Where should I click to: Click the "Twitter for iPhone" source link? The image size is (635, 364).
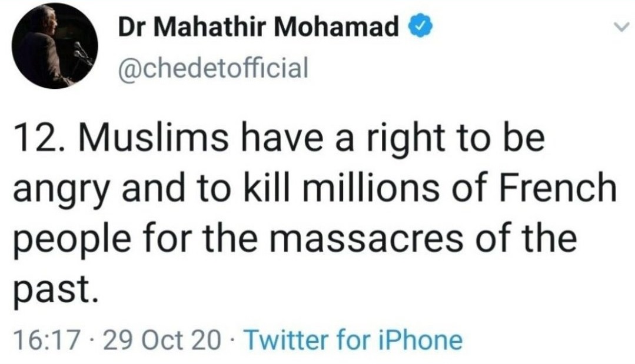click(x=353, y=339)
